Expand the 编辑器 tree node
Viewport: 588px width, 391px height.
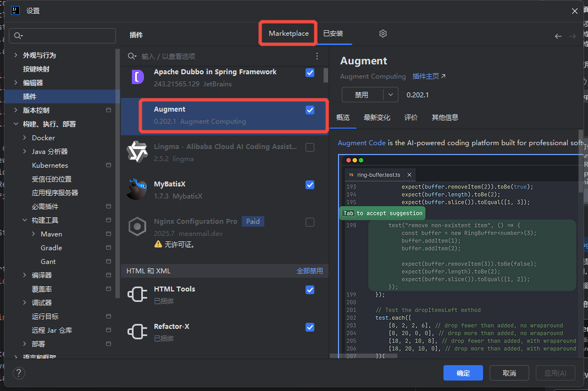(16, 82)
